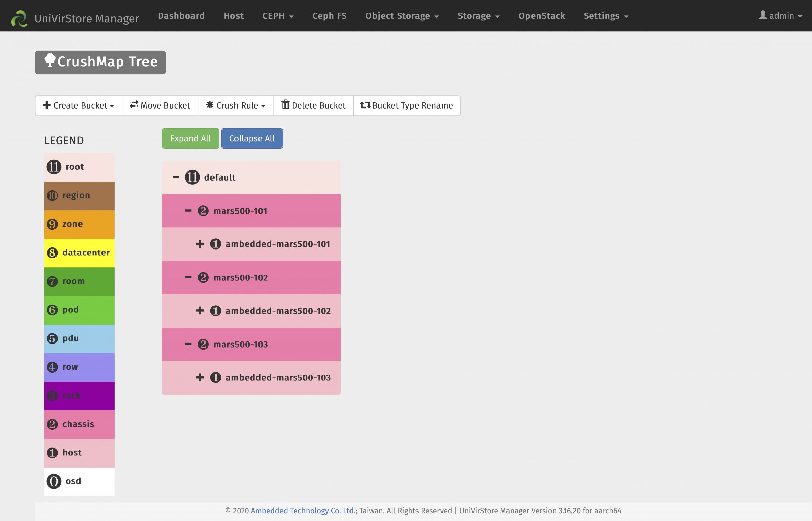Open Object Storage navigation menu
This screenshot has height=521, width=812.
pyautogui.click(x=402, y=16)
